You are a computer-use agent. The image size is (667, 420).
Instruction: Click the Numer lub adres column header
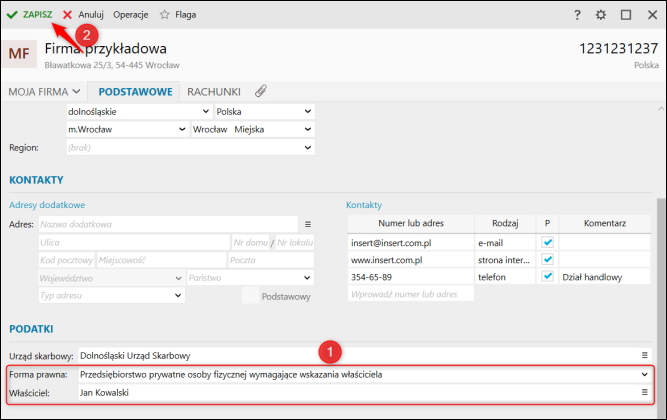coord(411,223)
